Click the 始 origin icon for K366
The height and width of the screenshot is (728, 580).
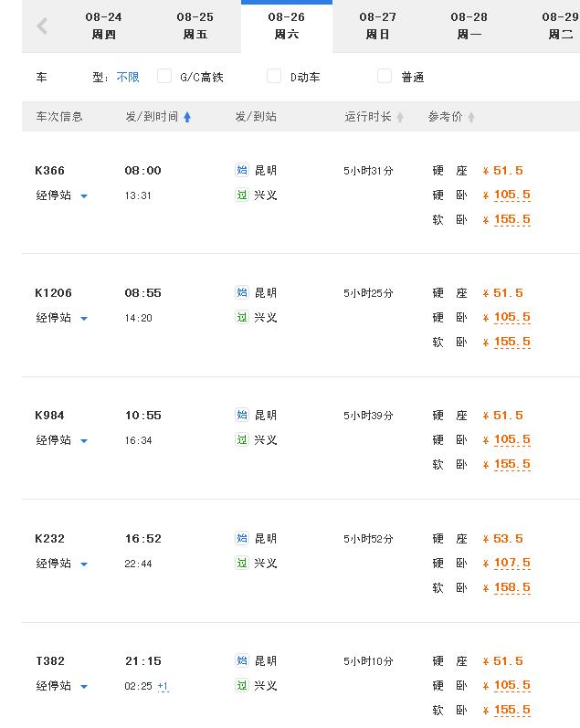tap(242, 170)
